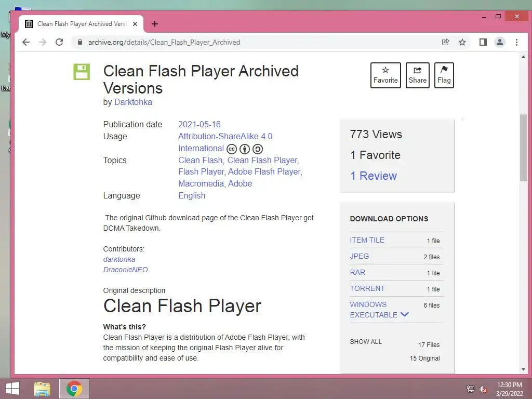532x399 pixels.
Task: Minimize the Chrome window
Action: (x=484, y=17)
